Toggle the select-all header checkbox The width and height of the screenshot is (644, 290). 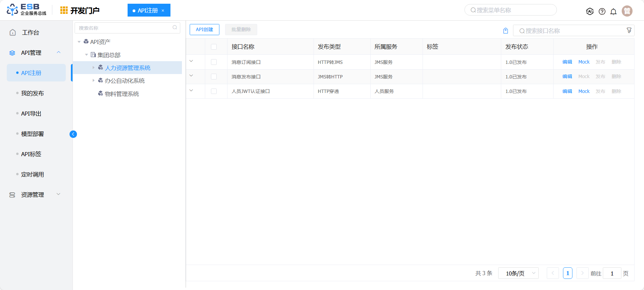pos(214,47)
